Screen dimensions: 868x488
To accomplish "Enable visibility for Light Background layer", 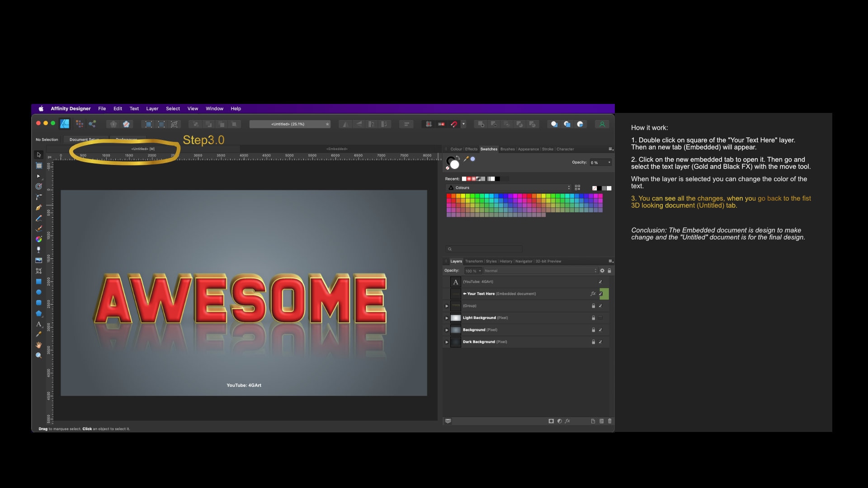I will pyautogui.click(x=600, y=318).
